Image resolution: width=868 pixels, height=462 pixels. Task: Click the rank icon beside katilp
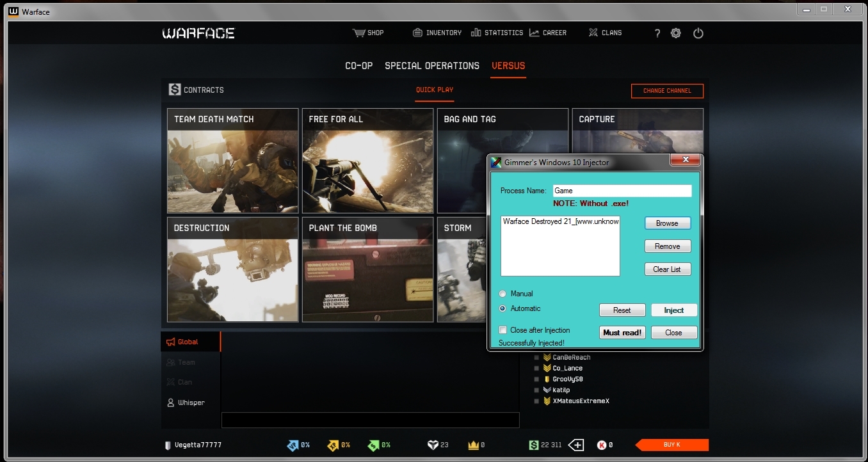[x=547, y=390]
